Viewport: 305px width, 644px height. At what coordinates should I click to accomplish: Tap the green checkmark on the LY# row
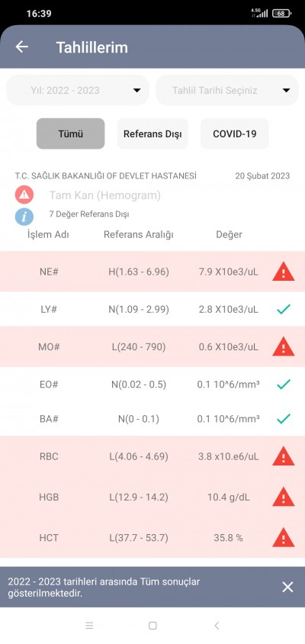(283, 309)
